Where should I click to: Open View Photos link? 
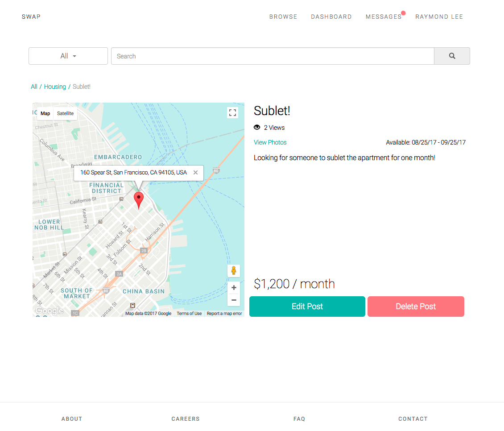(270, 142)
